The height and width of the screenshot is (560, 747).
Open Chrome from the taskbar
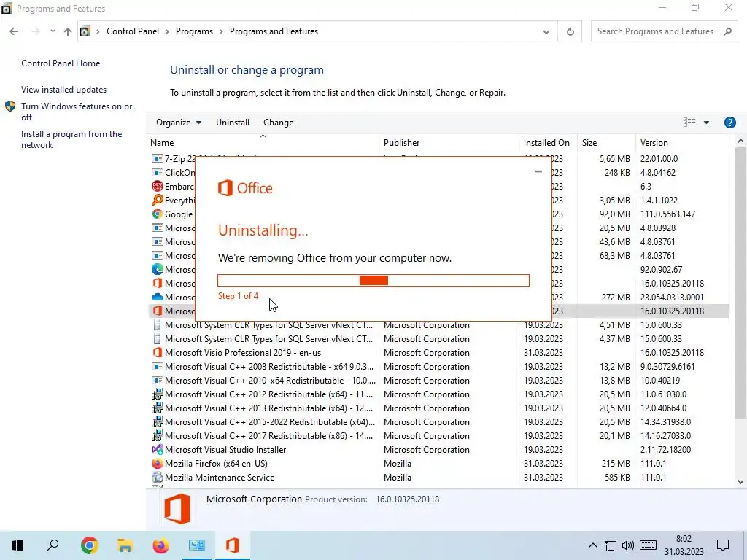tap(89, 545)
